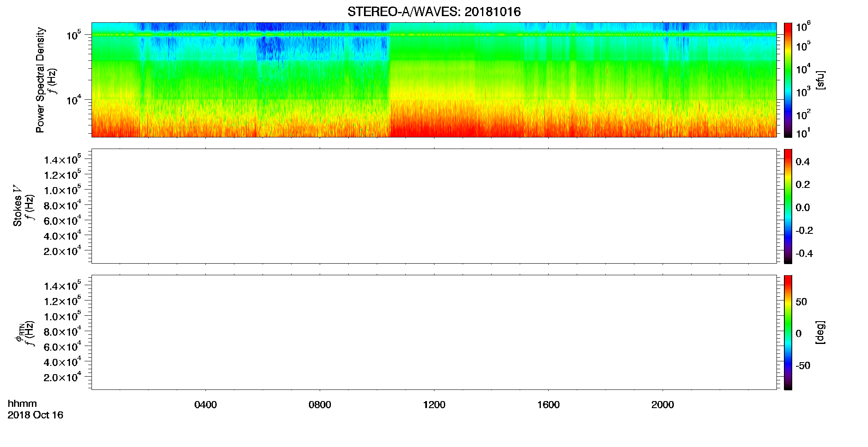Click the 10^5 frequency tick on the spectrogram axis
The width and height of the screenshot is (868, 447).
pos(73,35)
